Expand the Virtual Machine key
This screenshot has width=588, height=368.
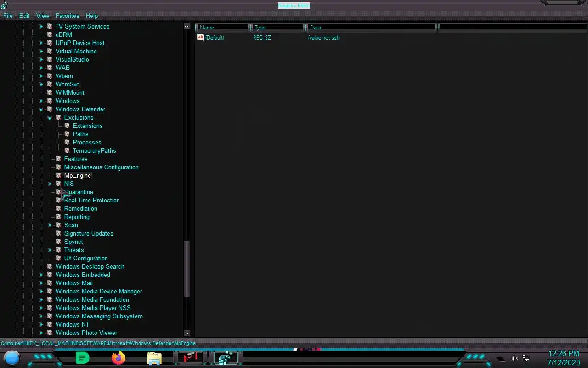point(41,52)
